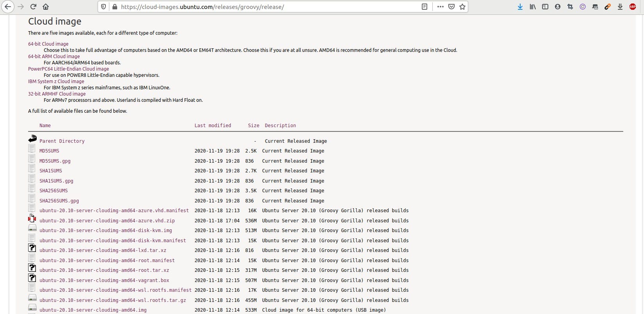This screenshot has height=314, width=644.
Task: Sort listing by Name column
Action: point(45,126)
